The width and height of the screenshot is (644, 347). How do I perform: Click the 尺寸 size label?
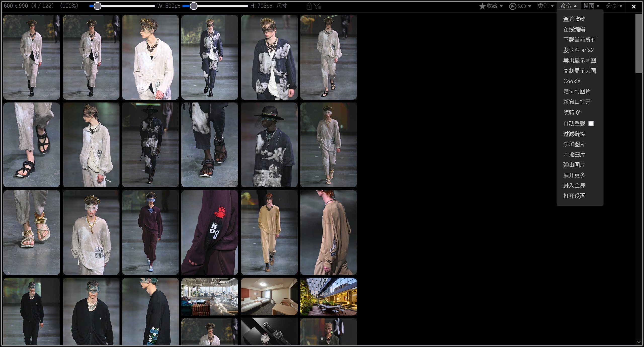pyautogui.click(x=282, y=6)
